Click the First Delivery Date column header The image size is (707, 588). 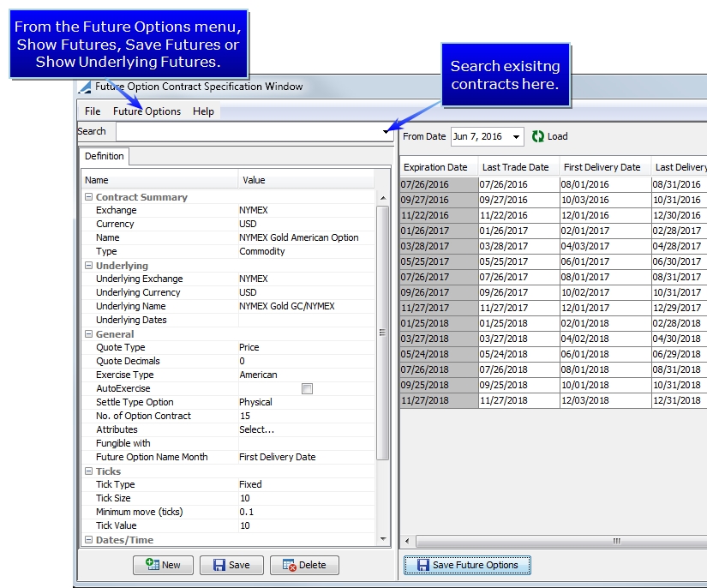coord(605,167)
